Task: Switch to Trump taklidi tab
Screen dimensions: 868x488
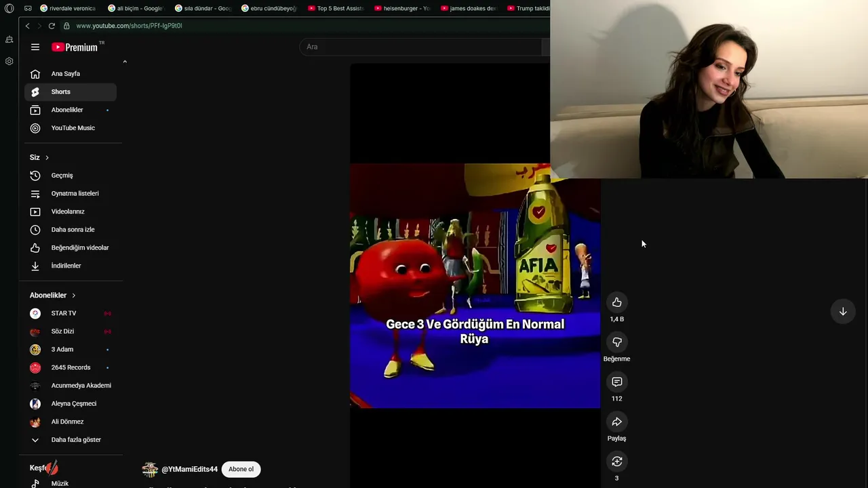Action: pyautogui.click(x=528, y=8)
